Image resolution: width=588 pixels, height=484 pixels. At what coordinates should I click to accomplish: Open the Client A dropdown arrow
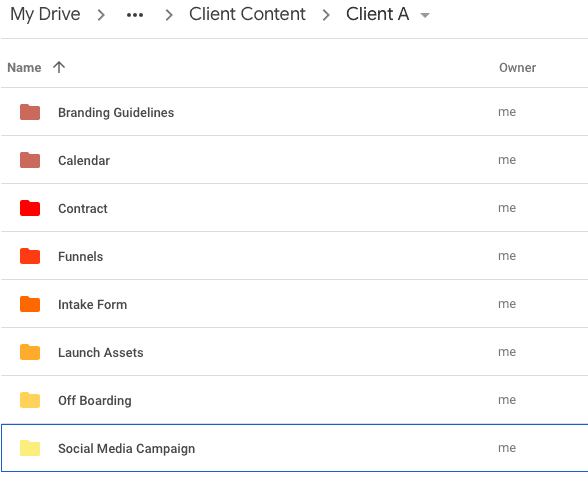coord(425,15)
